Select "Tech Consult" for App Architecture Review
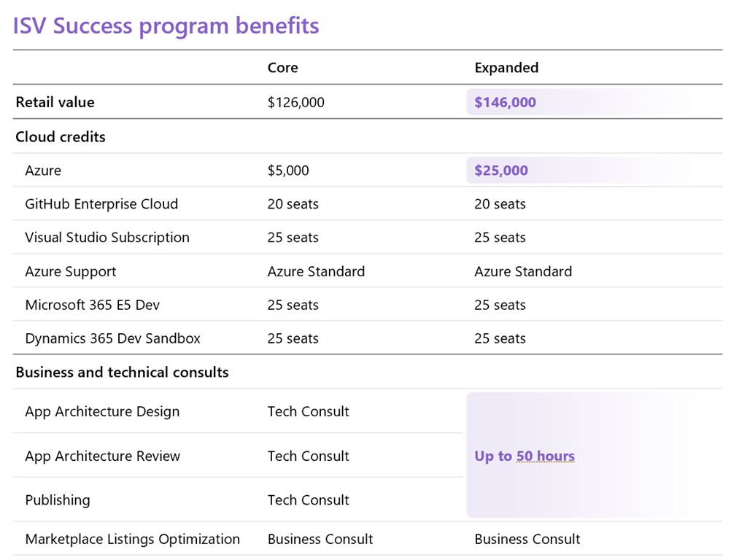The width and height of the screenshot is (731, 560). tap(308, 456)
